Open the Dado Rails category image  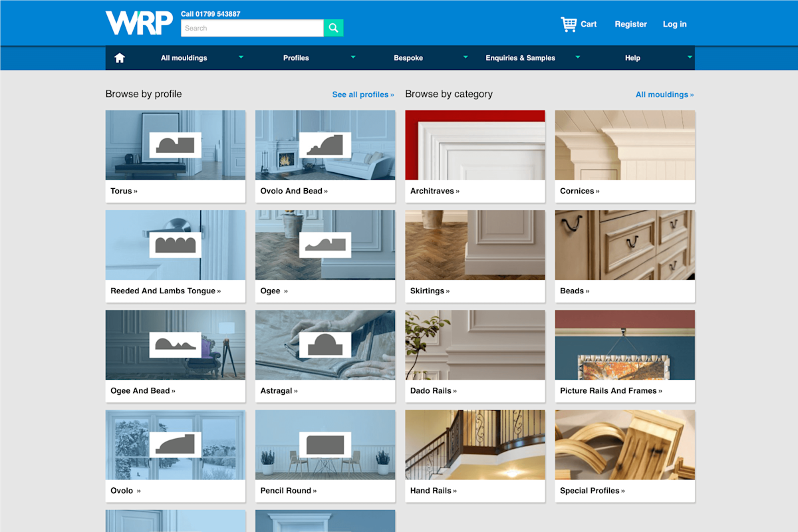coord(475,345)
